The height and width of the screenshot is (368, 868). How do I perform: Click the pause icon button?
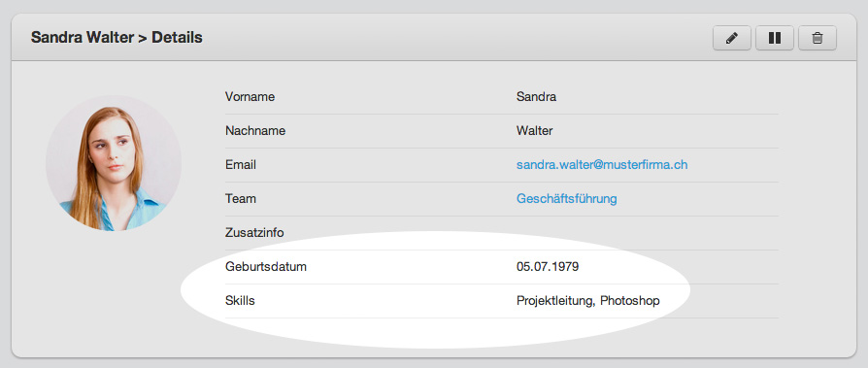point(775,38)
